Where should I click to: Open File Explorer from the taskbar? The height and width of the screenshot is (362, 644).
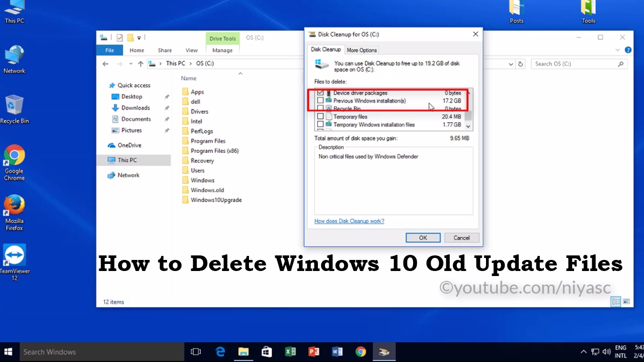(x=244, y=352)
